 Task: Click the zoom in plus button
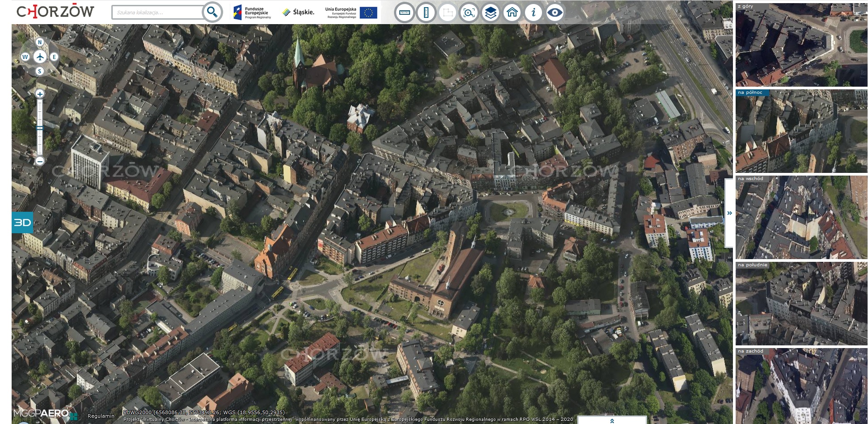[40, 94]
